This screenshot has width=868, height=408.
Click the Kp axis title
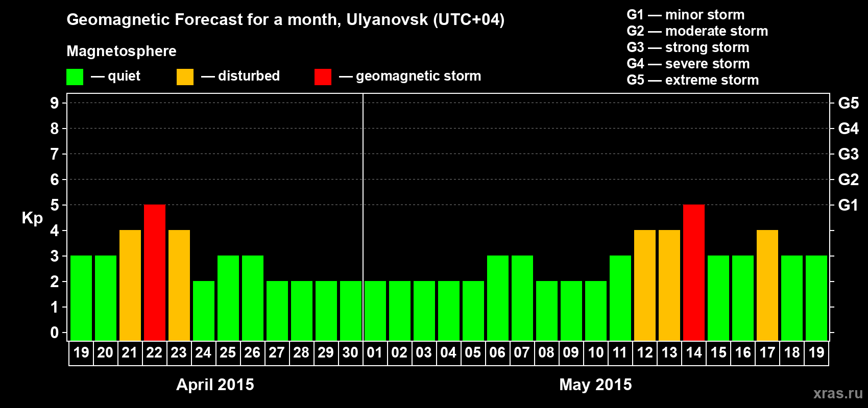click(x=32, y=218)
